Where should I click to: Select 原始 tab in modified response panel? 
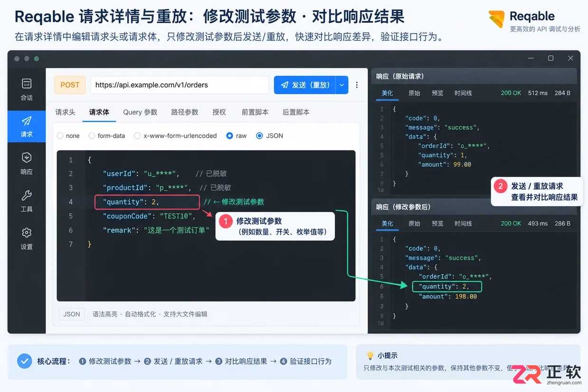[414, 223]
